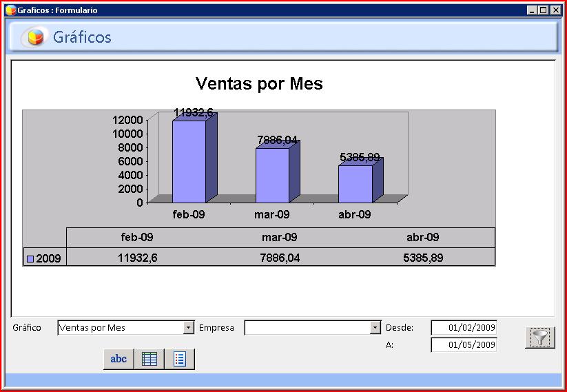Click the Gráficos heading text
This screenshot has height=392, width=567.
tap(82, 37)
